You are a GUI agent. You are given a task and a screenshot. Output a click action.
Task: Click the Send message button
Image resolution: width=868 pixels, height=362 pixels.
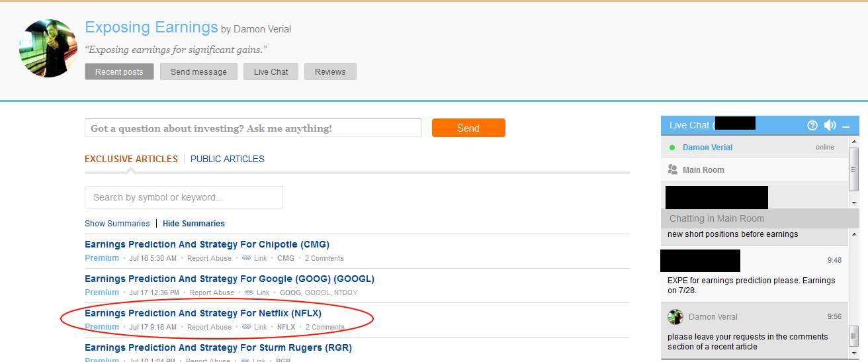[x=198, y=71]
